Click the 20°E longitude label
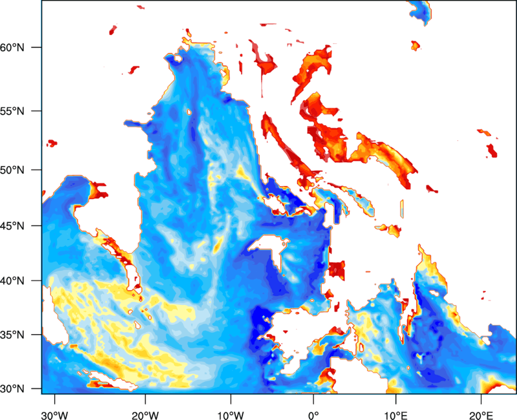 pos(481,415)
